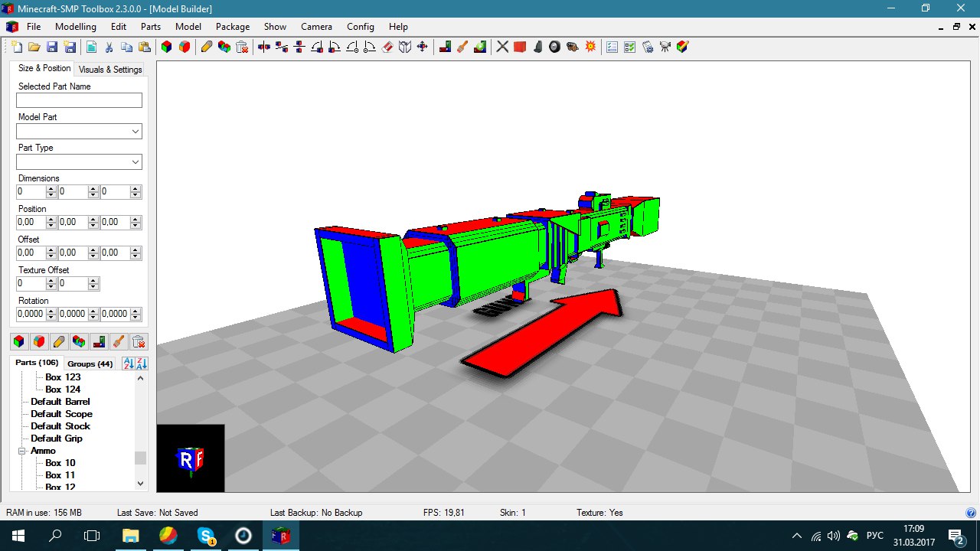
Task: Click the Paste clipboard icon
Action: tap(145, 47)
